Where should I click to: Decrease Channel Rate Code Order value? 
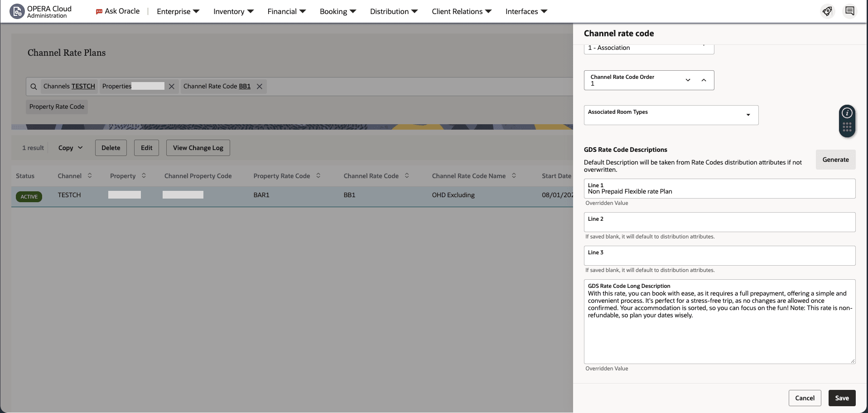click(x=688, y=80)
